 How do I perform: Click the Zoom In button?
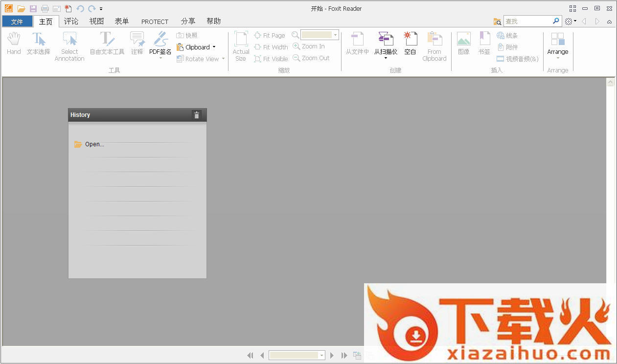pos(309,46)
